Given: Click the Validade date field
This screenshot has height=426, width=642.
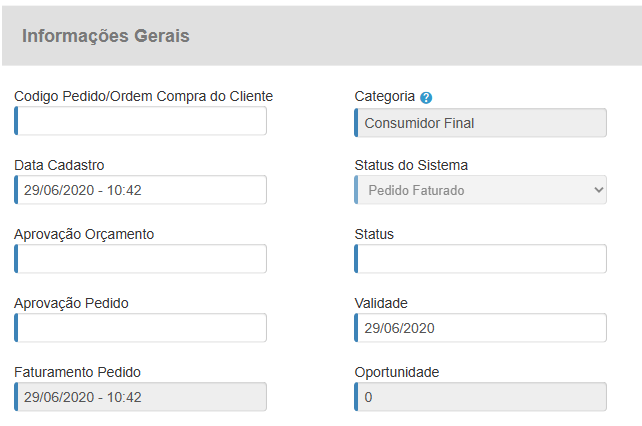Looking at the screenshot, I should 481,328.
